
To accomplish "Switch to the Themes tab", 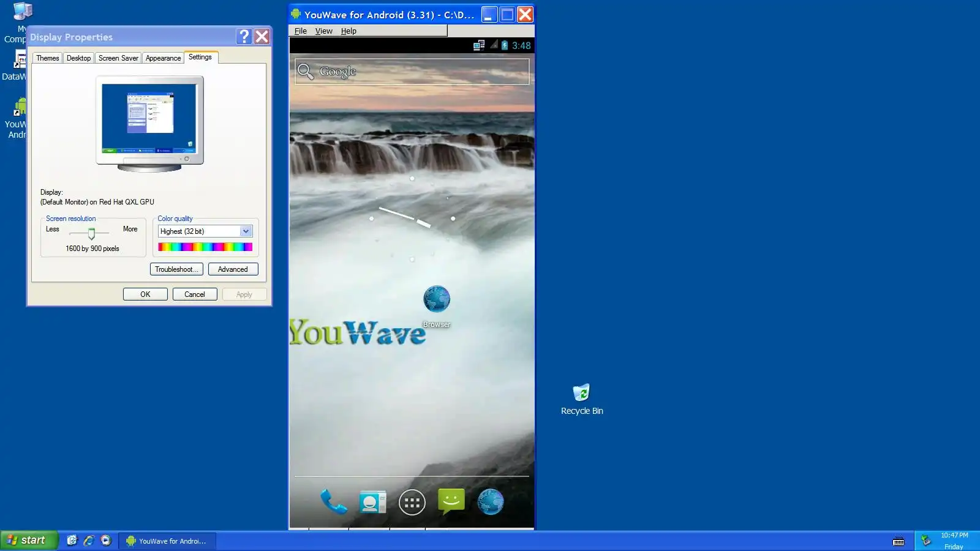I will (x=47, y=58).
